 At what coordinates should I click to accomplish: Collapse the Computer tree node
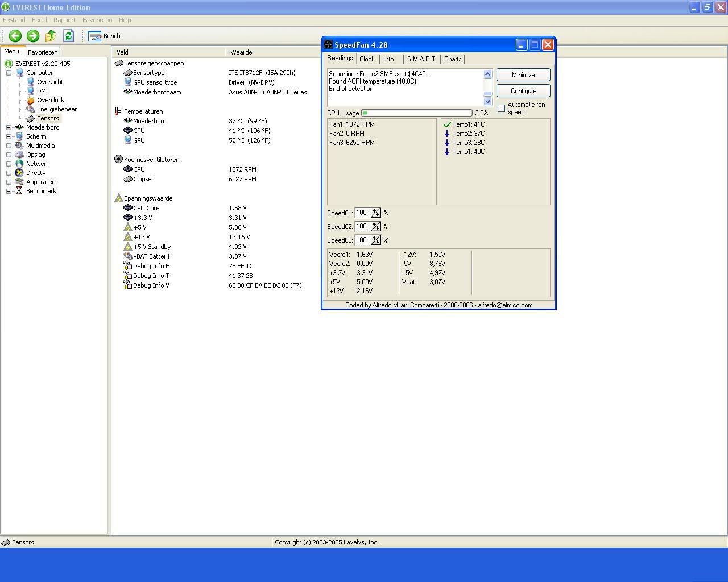[9, 73]
